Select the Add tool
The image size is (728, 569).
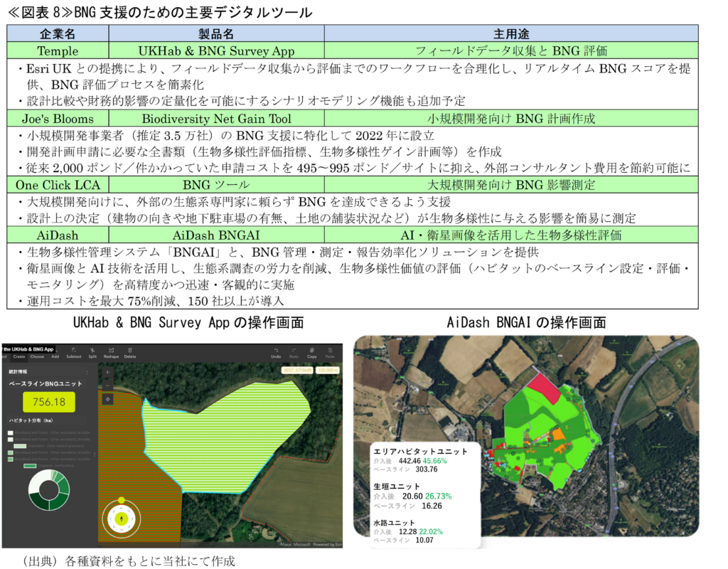[55, 357]
